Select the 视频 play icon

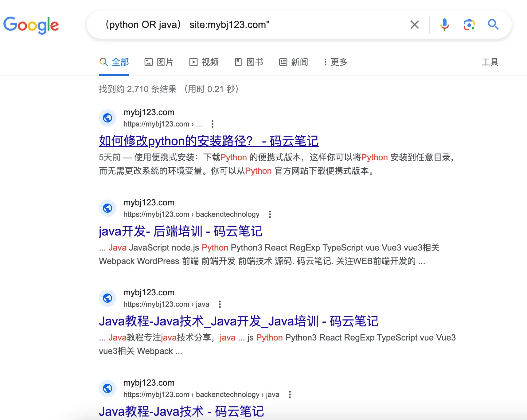[193, 62]
